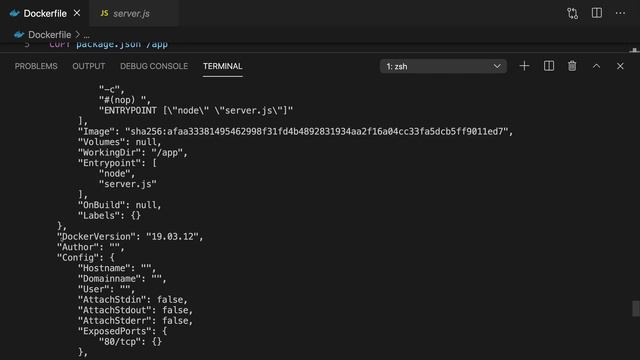Split the terminal panel

pyautogui.click(x=549, y=66)
